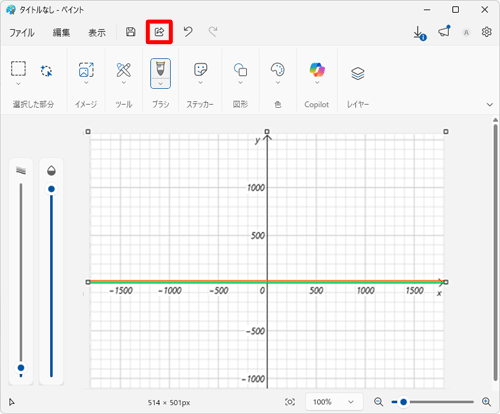
Task: Click the brush opacity slider handle
Action: click(51, 189)
